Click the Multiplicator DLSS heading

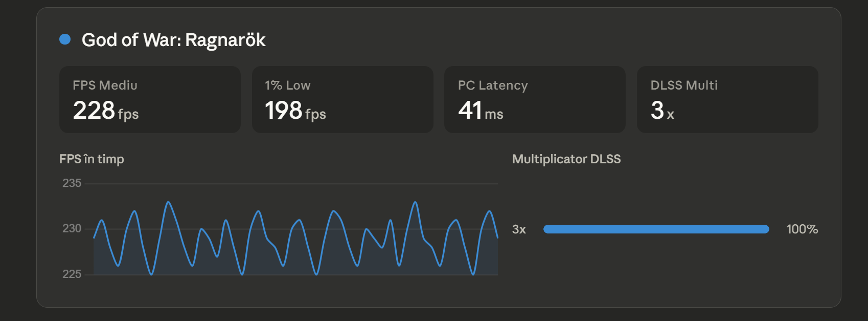pyautogui.click(x=566, y=159)
